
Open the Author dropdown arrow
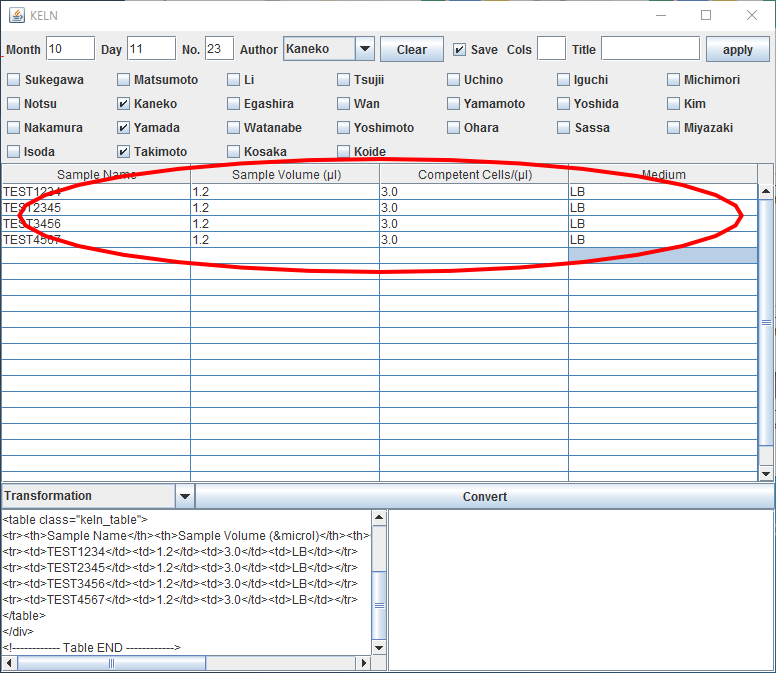pos(365,49)
